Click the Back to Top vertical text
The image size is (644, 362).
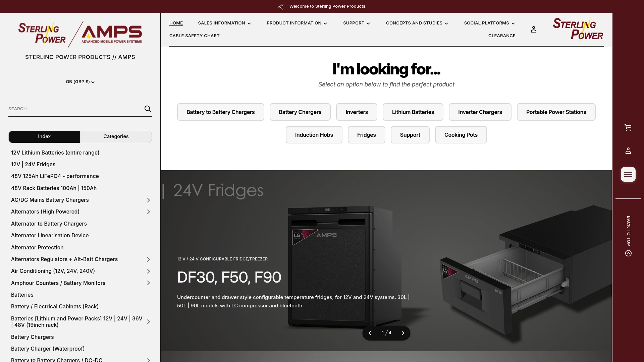click(x=629, y=231)
